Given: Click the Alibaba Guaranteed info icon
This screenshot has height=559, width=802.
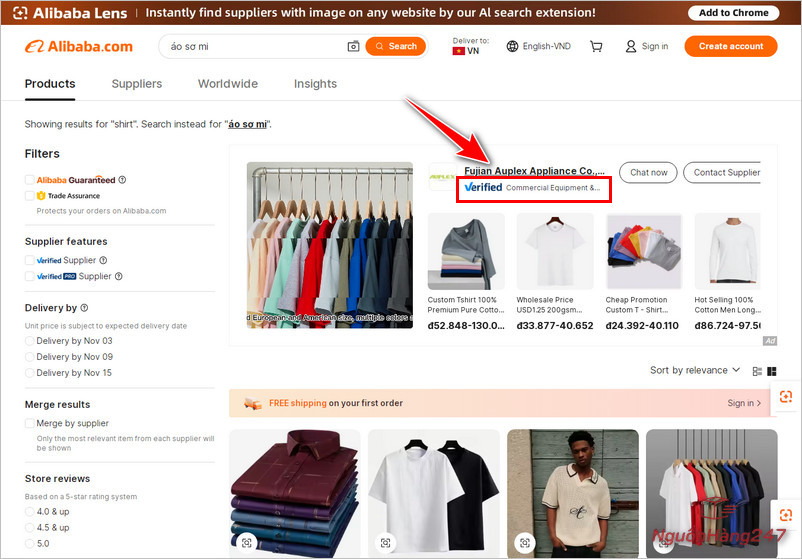Looking at the screenshot, I should [x=122, y=180].
